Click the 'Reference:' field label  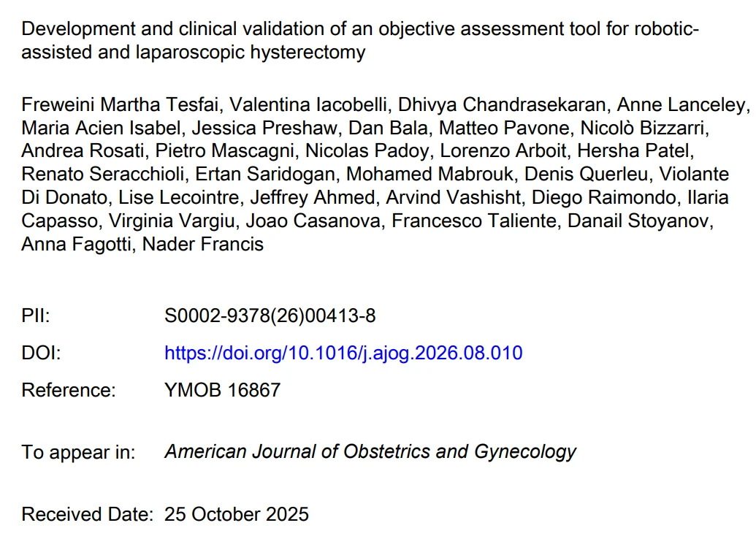(69, 390)
